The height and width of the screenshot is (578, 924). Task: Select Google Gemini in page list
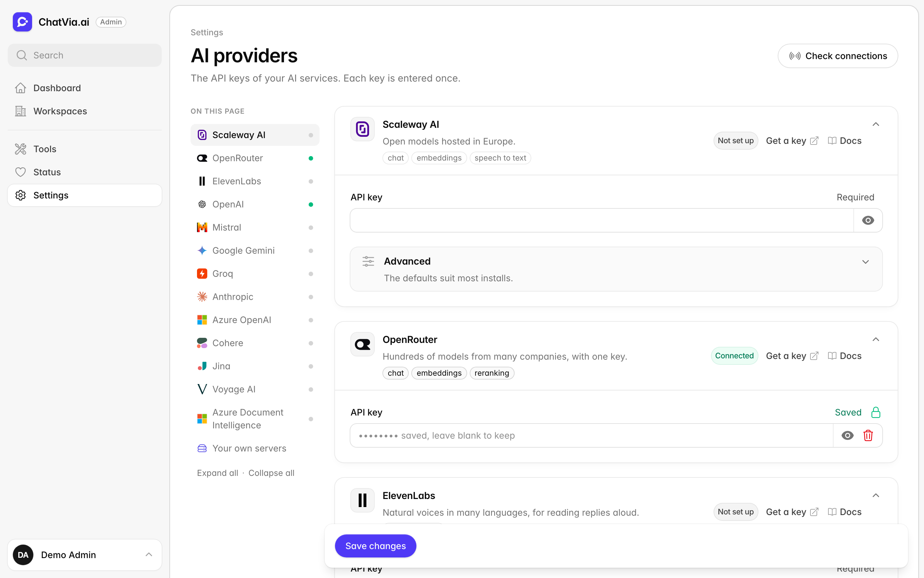[255, 250]
